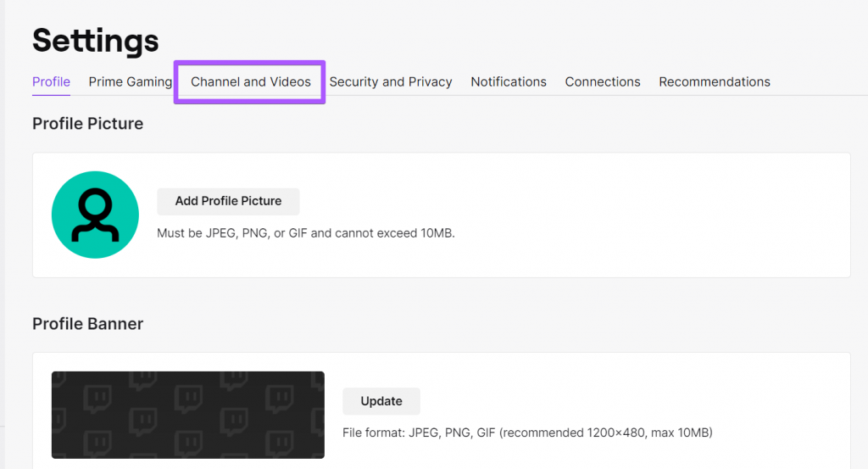Viewport: 868px width, 469px height.
Task: Click the banner file format recommendation text
Action: point(527,433)
